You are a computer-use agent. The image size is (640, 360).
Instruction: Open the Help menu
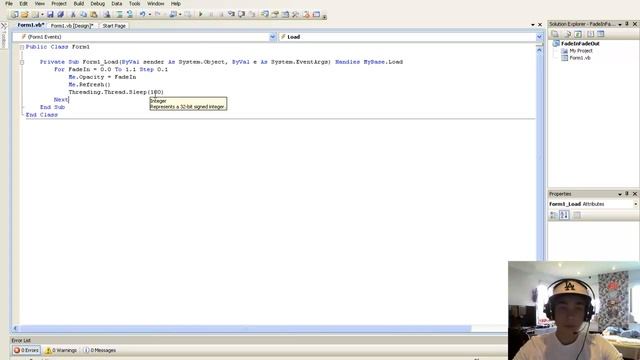coord(176,4)
